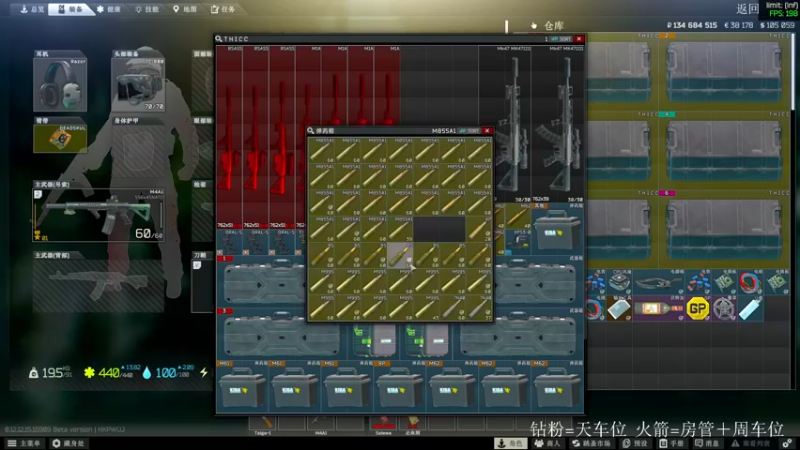
Task: Open the 地图 map tab
Action: 185,9
